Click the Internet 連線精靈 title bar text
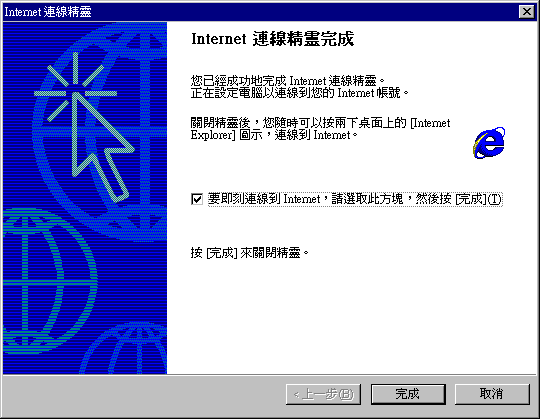The height and width of the screenshot is (419, 540). [48, 12]
